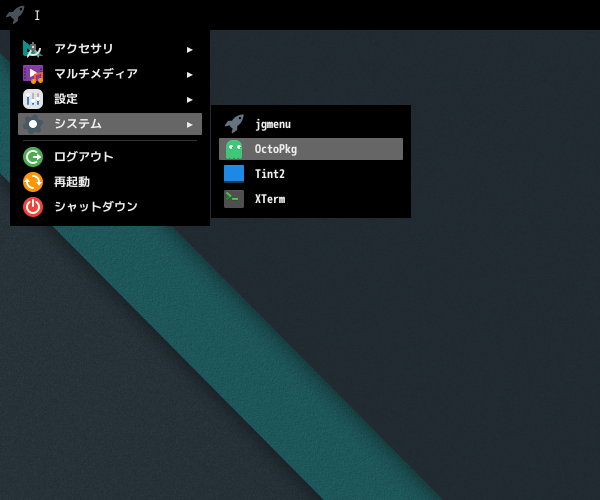The width and height of the screenshot is (600, 500).
Task: Click the 設定 mixer sliders icon
Action: pyautogui.click(x=33, y=99)
